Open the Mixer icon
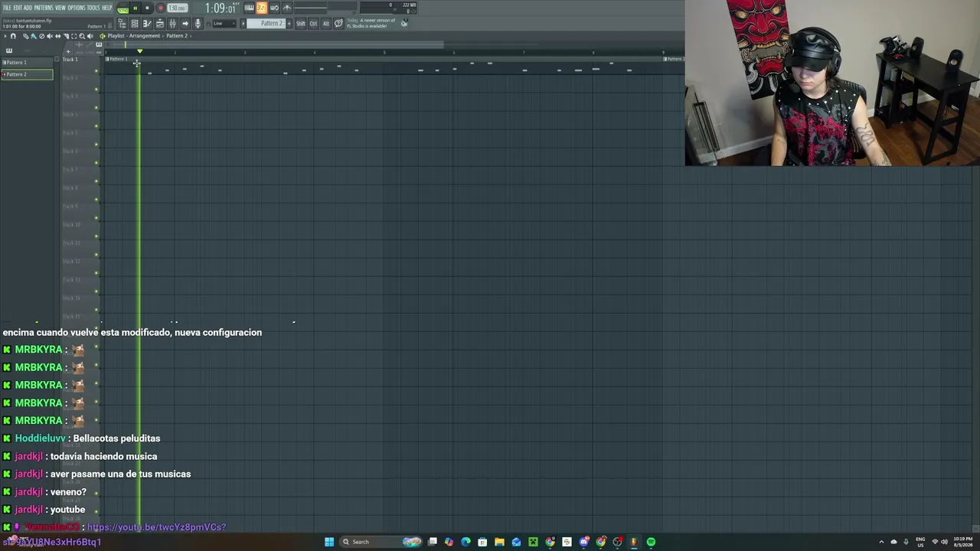The image size is (980, 551). click(x=172, y=24)
